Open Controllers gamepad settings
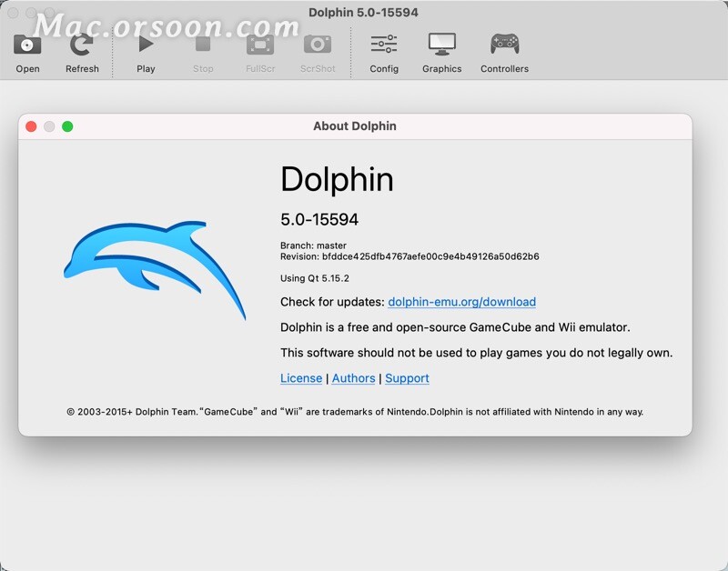 (x=505, y=44)
